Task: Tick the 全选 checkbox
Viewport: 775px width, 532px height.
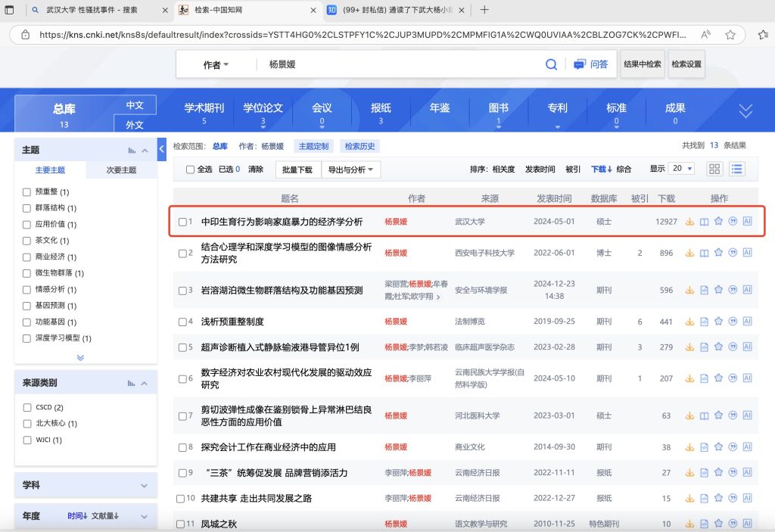Action: click(x=190, y=170)
